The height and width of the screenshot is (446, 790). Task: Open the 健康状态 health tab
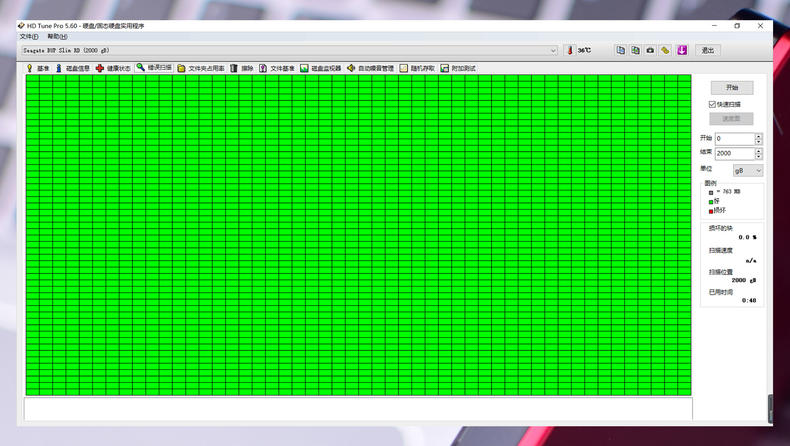113,68
